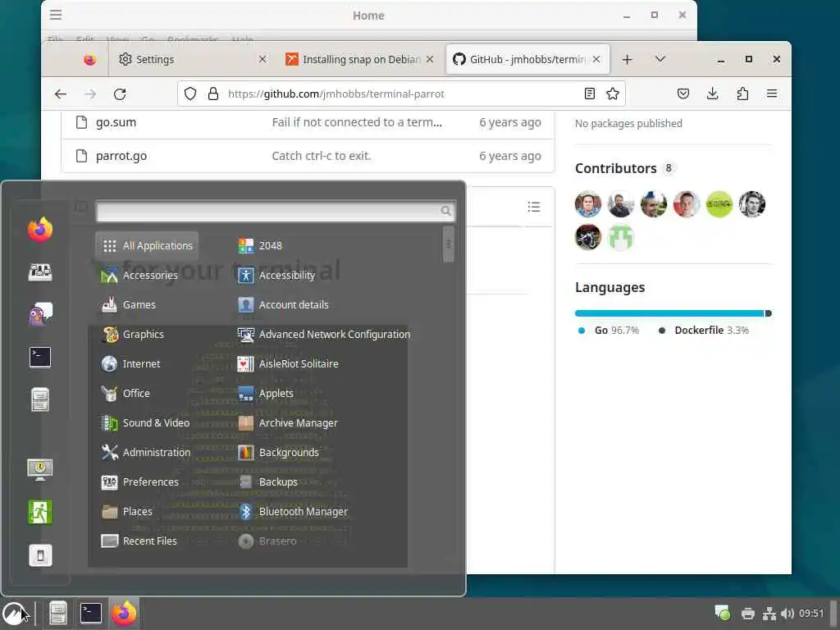Open the Home window hamburger menu

(56, 15)
